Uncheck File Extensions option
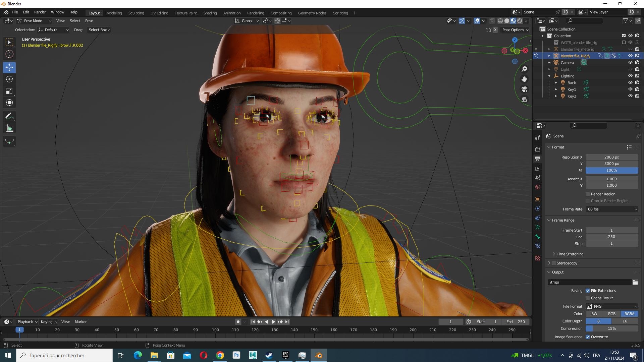The image size is (644, 362). (x=588, y=291)
